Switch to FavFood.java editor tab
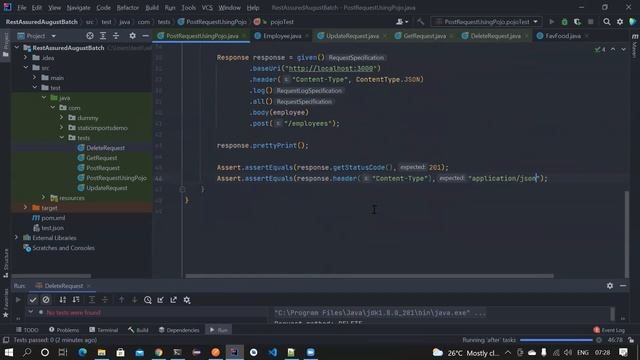640x360 pixels. [563, 36]
